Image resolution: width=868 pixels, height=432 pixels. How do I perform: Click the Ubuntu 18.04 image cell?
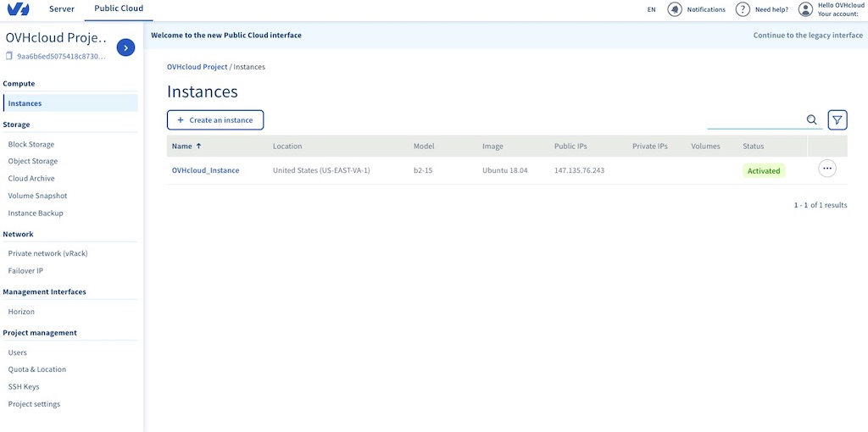pyautogui.click(x=505, y=170)
